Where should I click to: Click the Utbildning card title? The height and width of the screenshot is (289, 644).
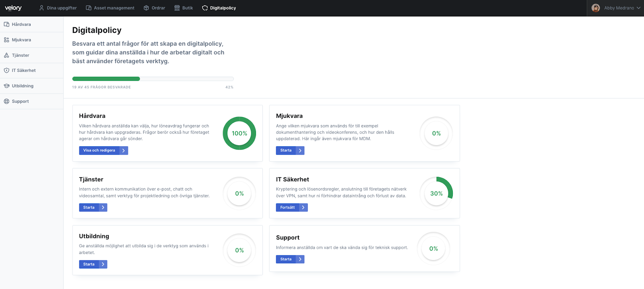(x=94, y=236)
